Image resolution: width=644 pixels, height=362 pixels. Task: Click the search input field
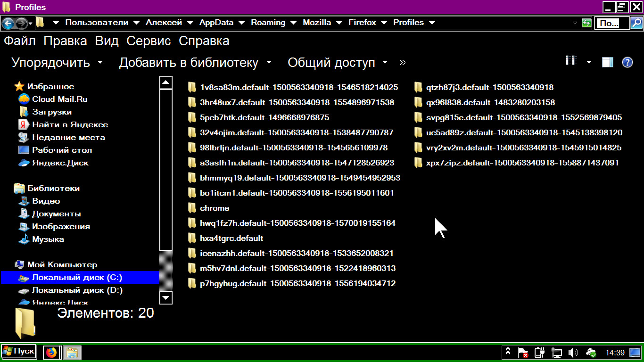click(x=611, y=23)
